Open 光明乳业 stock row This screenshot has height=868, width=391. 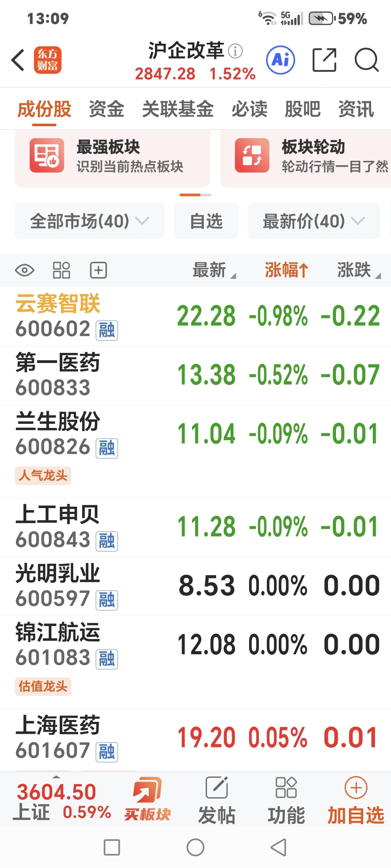click(195, 586)
